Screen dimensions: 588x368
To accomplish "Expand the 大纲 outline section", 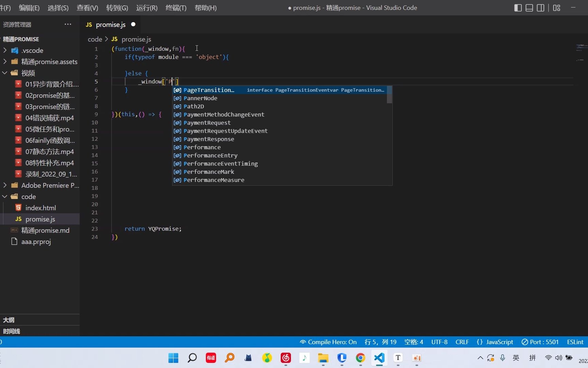I will [x=40, y=320].
